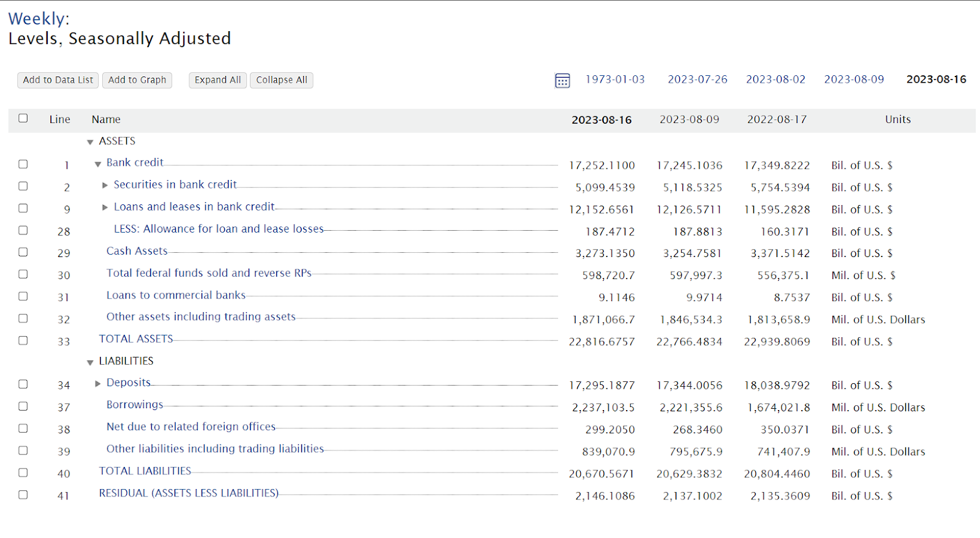Select checkbox for line 29 Cash Assets
The width and height of the screenshot is (980, 538).
coord(23,252)
